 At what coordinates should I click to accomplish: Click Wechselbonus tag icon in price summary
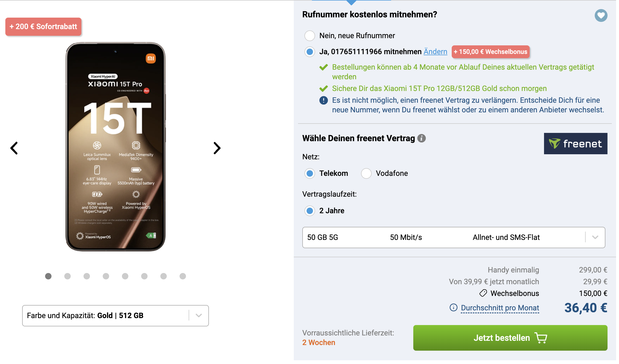tap(483, 293)
